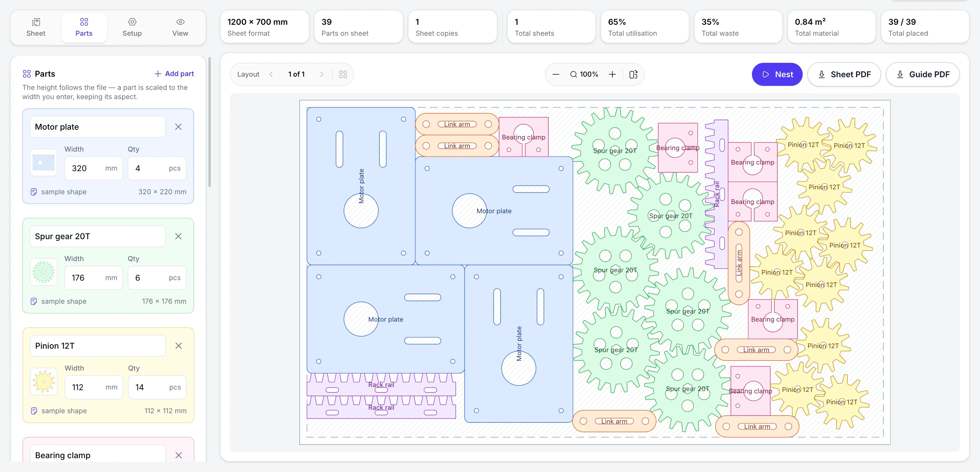
Task: Edit the Bearing clamp name field
Action: [x=98, y=453]
